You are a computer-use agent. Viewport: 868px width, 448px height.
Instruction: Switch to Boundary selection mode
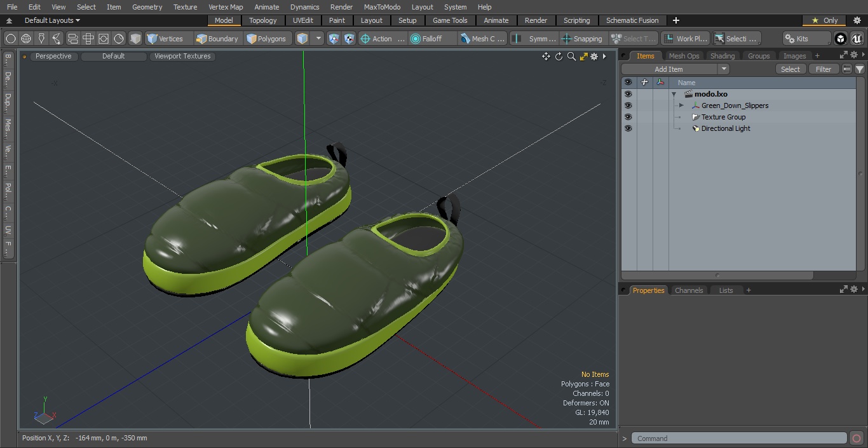[217, 39]
